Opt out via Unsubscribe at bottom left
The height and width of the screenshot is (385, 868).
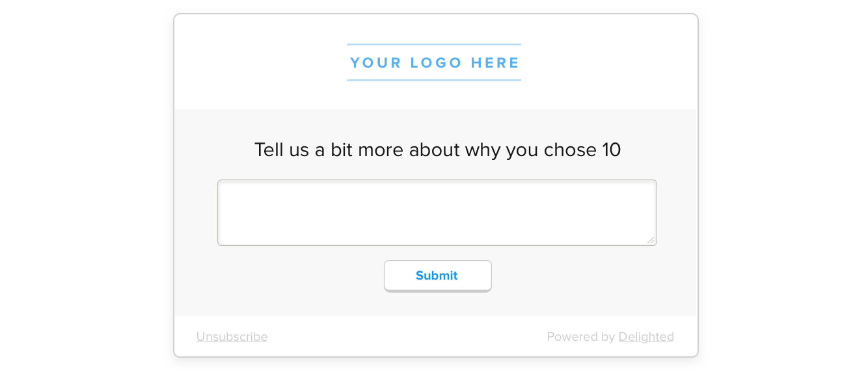tap(232, 336)
